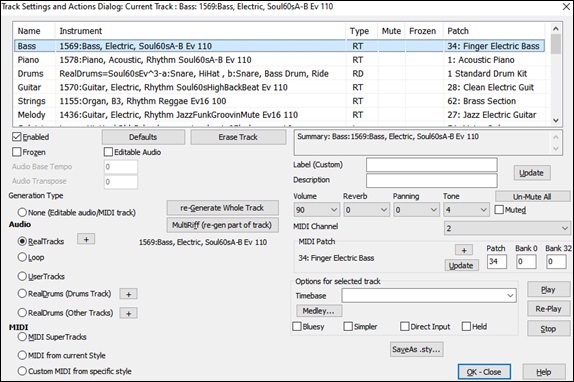Click Update button in MIDI Patch section
The width and height of the screenshot is (574, 382).
click(461, 266)
